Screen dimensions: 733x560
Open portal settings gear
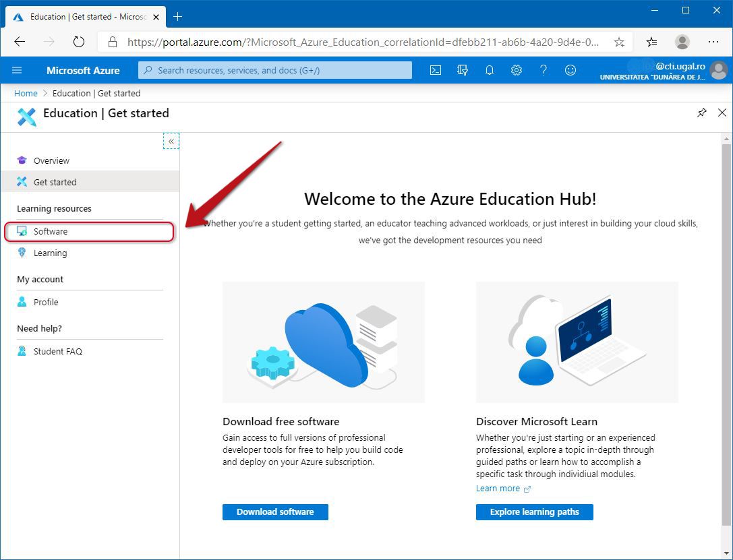point(516,70)
